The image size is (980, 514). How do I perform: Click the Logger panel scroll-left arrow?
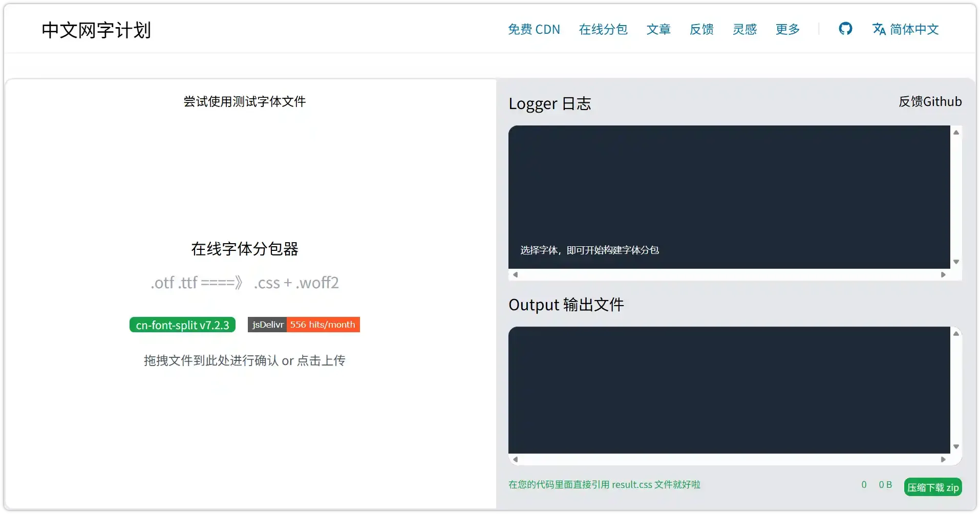(516, 274)
